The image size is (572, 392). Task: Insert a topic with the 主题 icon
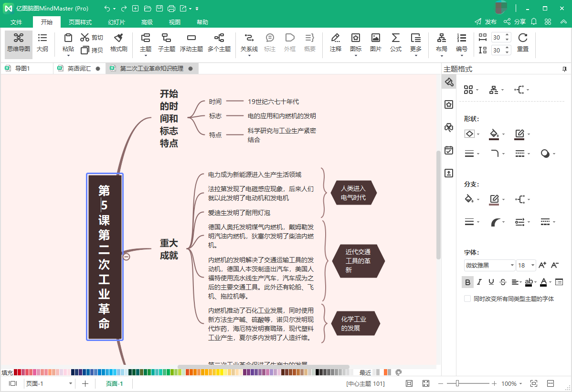pos(146,38)
